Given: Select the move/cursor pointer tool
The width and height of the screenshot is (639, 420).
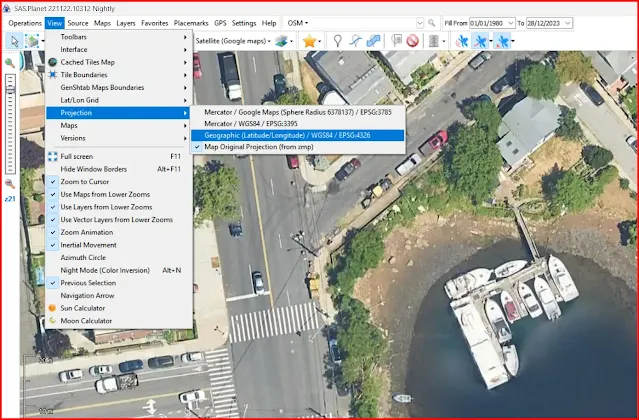Looking at the screenshot, I should (x=15, y=41).
